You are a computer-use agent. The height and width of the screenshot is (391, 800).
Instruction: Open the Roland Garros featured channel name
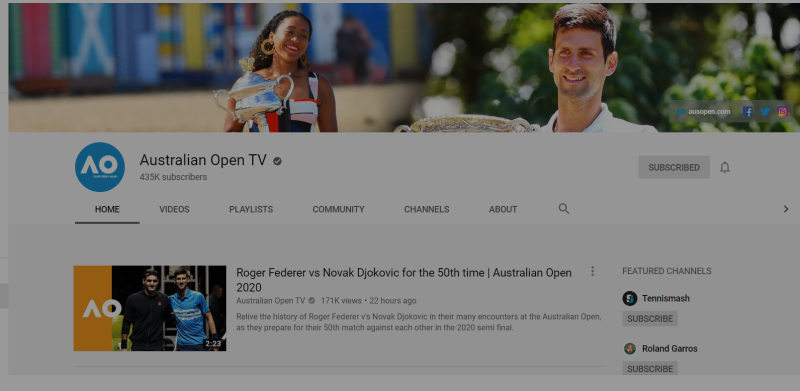[669, 349]
